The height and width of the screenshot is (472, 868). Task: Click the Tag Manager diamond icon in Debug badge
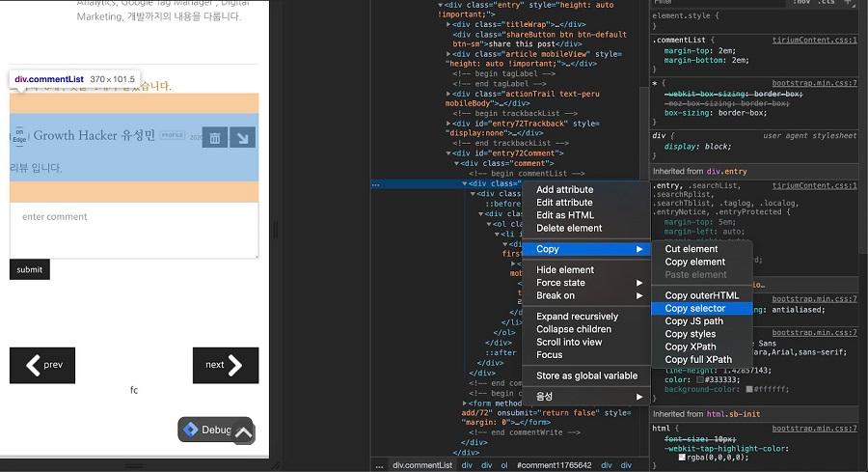(190, 430)
